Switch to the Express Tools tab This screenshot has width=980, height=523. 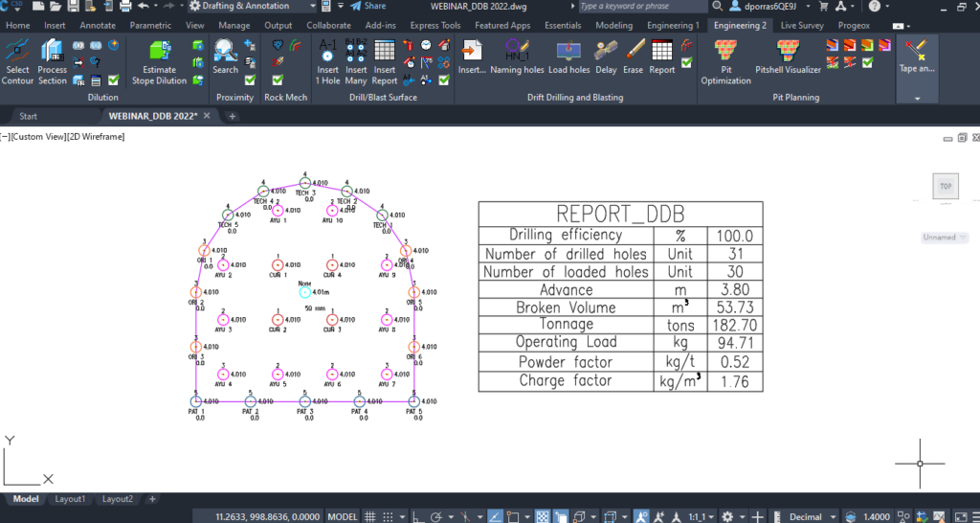435,26
